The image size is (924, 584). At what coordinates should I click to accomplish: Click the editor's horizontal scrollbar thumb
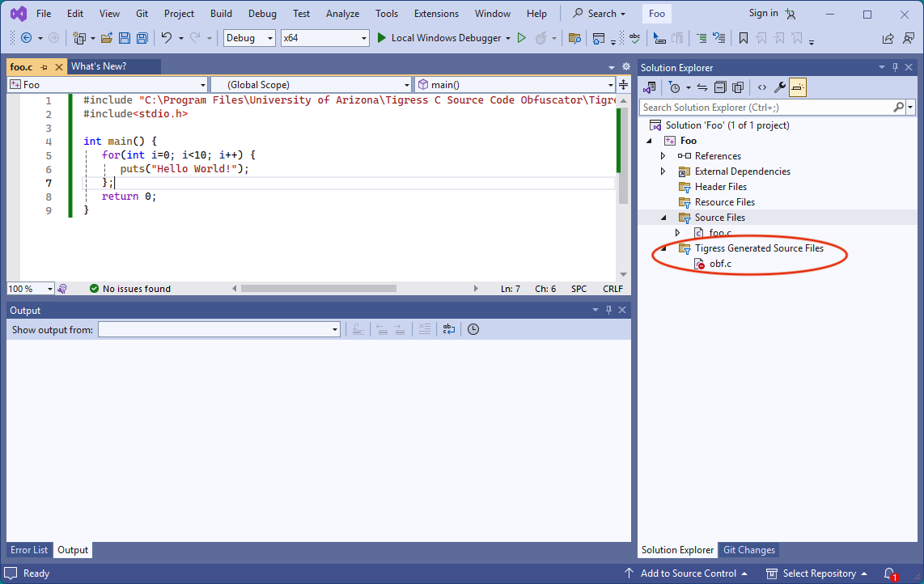(318, 289)
